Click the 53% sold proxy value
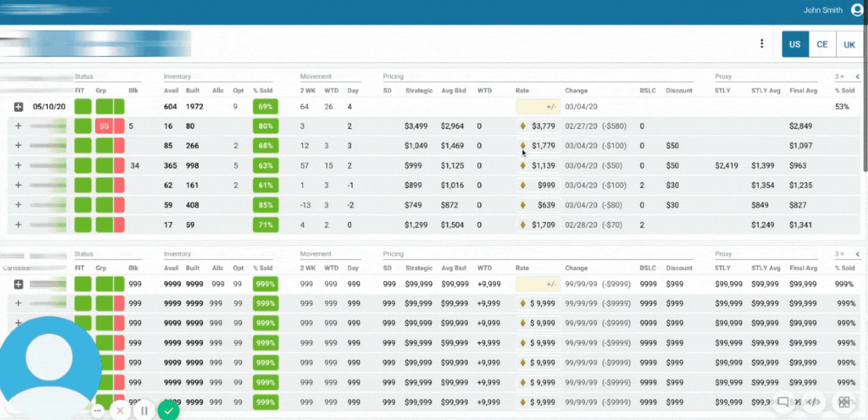 coord(842,107)
